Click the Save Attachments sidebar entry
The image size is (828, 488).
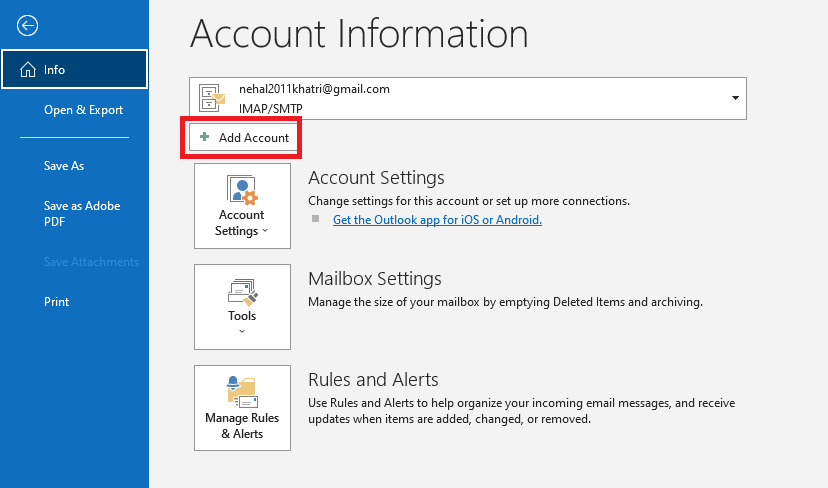[x=91, y=262]
